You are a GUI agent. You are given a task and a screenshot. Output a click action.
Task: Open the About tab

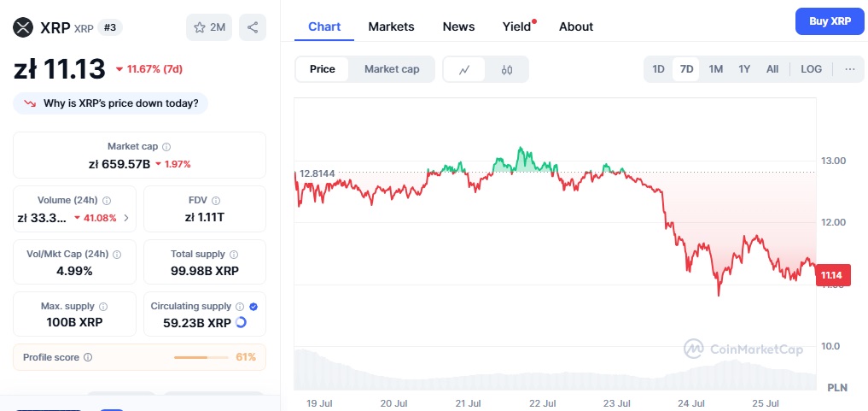click(576, 26)
